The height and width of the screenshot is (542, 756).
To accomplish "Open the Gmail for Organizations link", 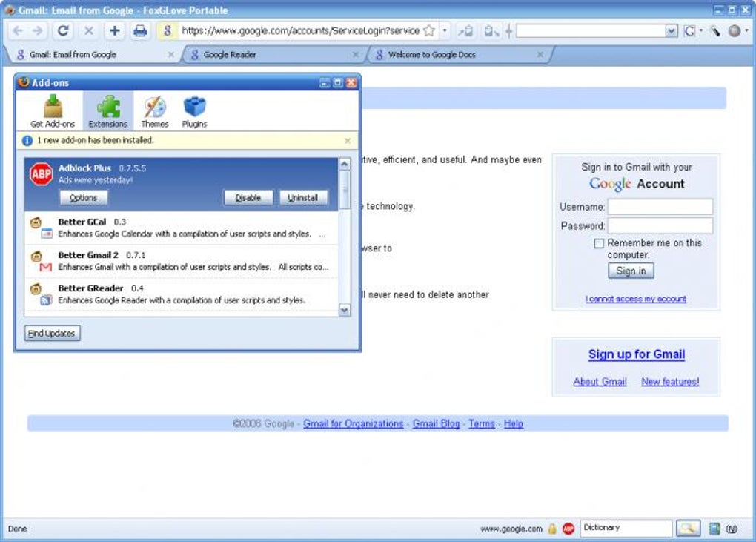I will (x=353, y=424).
